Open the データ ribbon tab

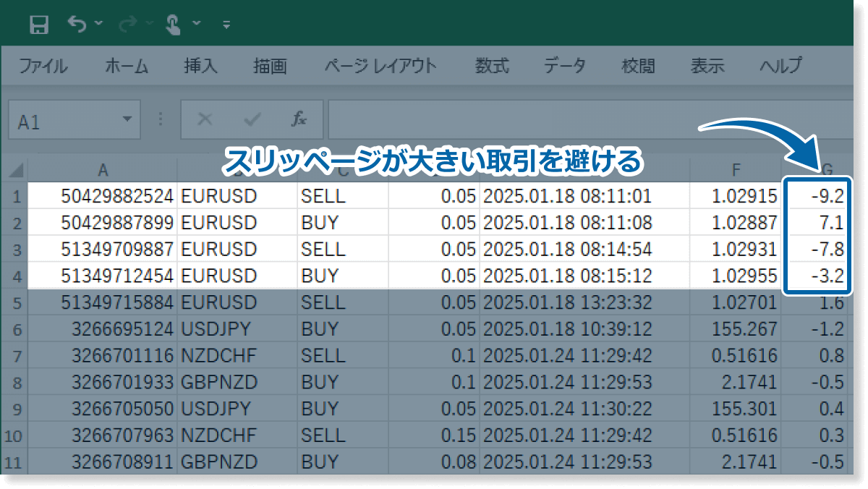point(565,67)
